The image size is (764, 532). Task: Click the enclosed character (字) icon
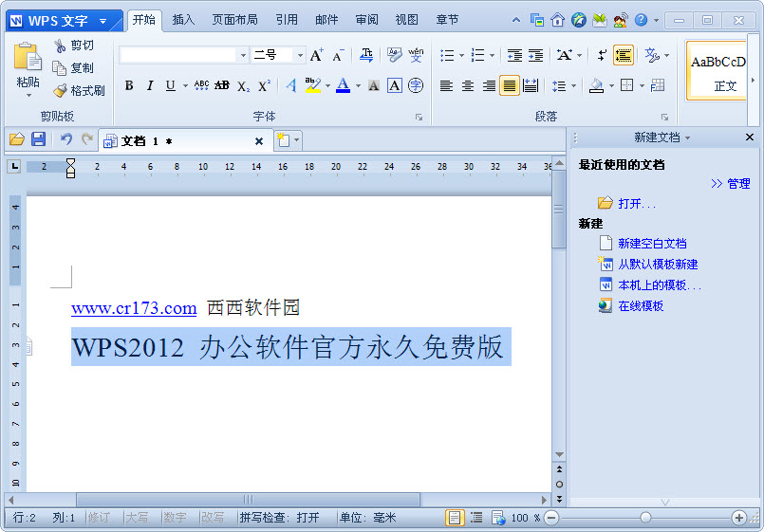coord(416,85)
